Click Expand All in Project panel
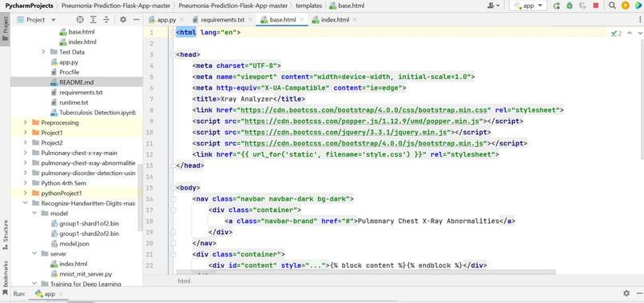This screenshot has height=303, width=644. [93, 19]
